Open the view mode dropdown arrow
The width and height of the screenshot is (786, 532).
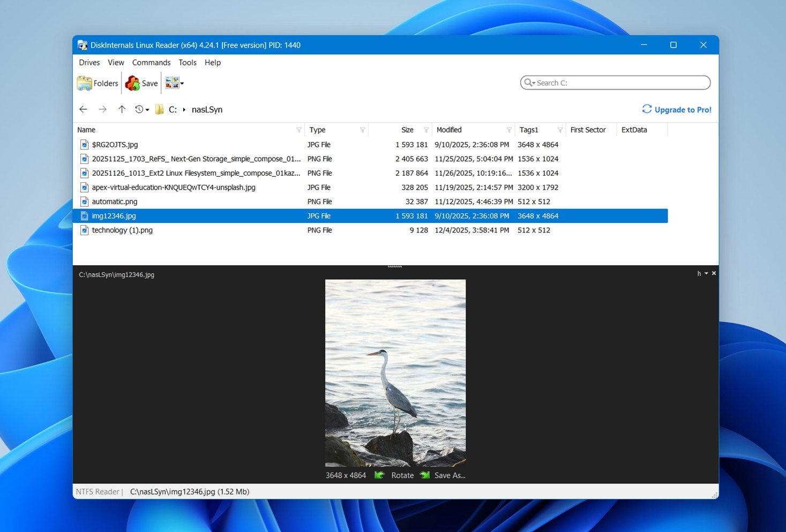pyautogui.click(x=181, y=83)
